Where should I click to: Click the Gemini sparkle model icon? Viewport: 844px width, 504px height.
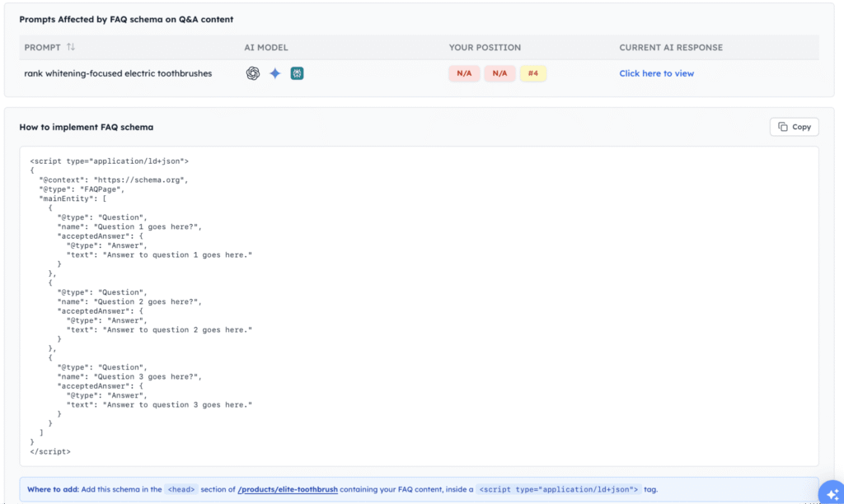point(275,73)
